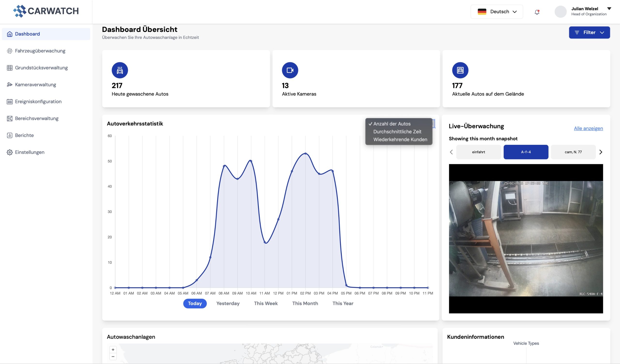Image resolution: width=620 pixels, height=364 pixels.
Task: Zoom in on the Autowaschanlagen map
Action: (x=113, y=349)
